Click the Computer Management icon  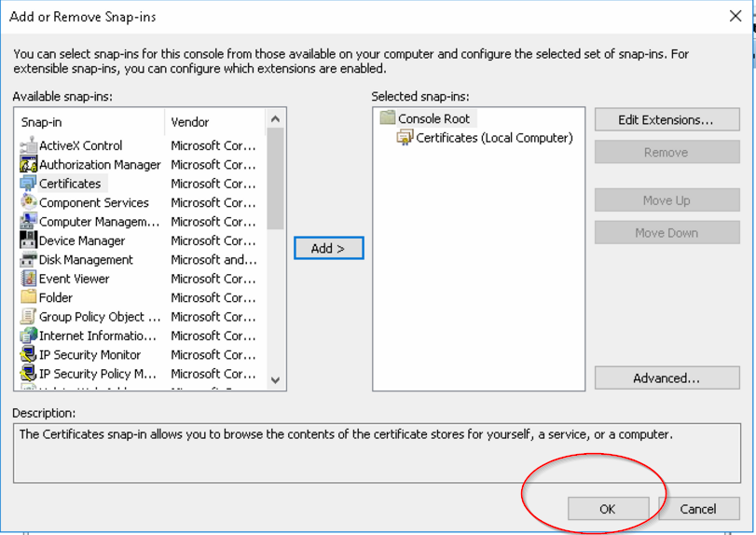point(29,221)
